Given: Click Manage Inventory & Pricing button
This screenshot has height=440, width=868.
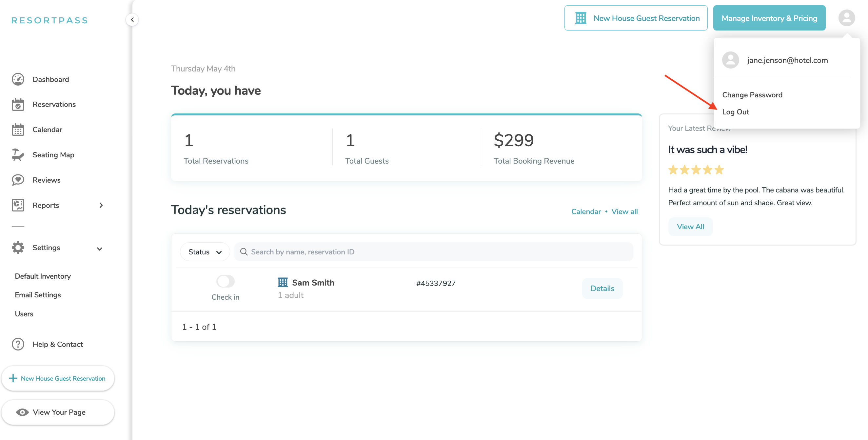Looking at the screenshot, I should coord(769,18).
